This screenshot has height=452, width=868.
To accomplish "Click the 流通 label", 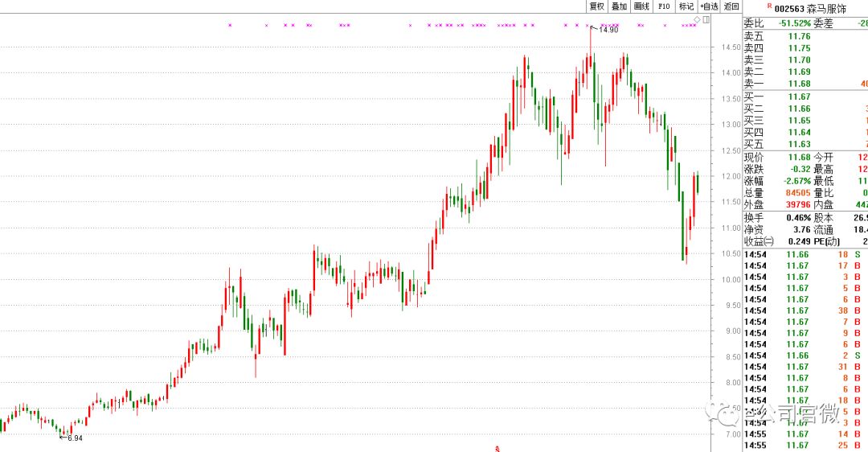I will pos(823,229).
